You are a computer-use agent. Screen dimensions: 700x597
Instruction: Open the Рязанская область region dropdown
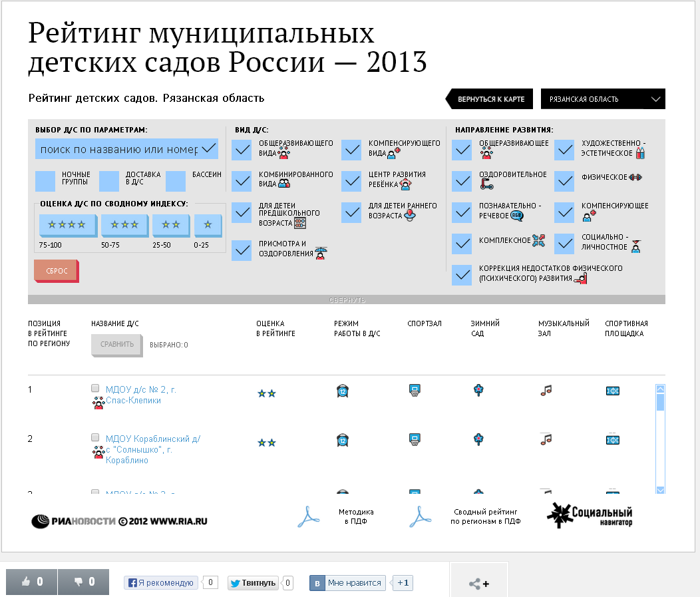[603, 99]
